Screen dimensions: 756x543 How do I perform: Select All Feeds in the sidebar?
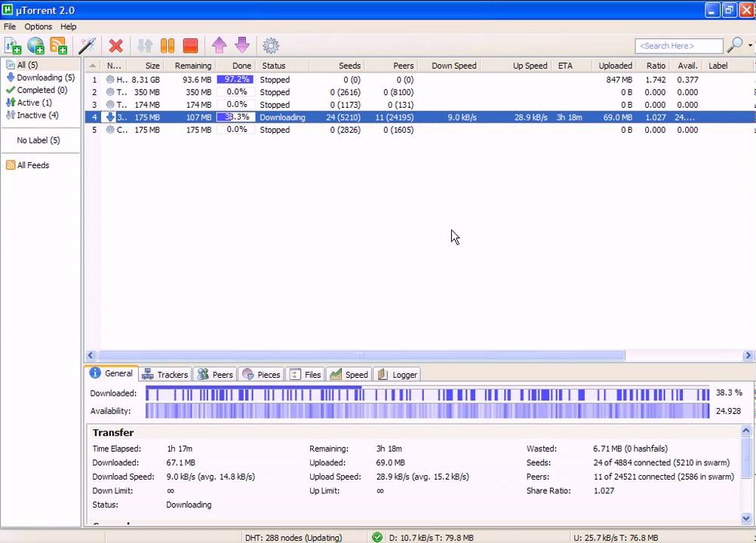(x=32, y=165)
